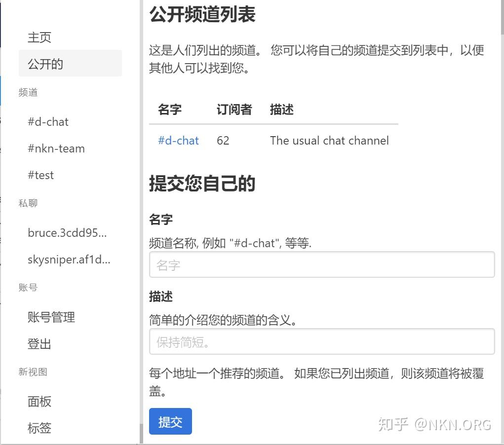Viewport: 504px width, 445px height.
Task: Open 账号管理 account management
Action: tap(51, 317)
